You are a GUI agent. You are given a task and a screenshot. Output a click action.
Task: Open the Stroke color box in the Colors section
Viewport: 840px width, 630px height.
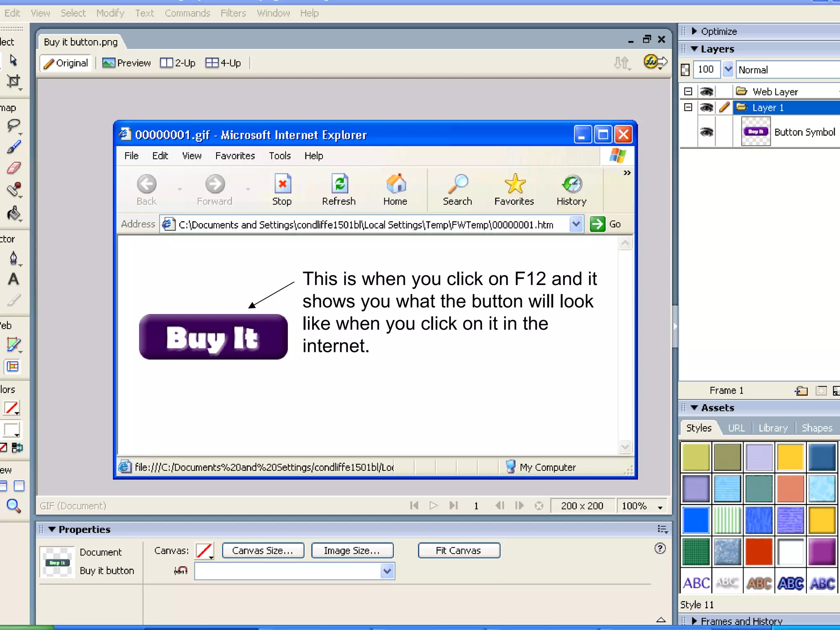(x=11, y=408)
